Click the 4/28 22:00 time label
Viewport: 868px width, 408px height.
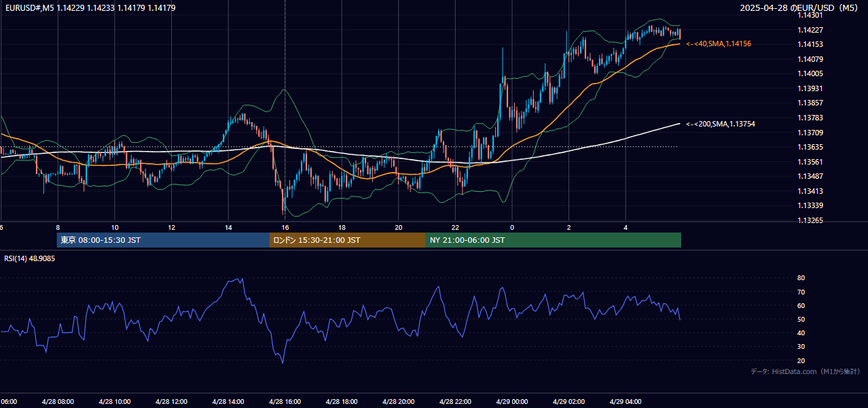(x=455, y=401)
